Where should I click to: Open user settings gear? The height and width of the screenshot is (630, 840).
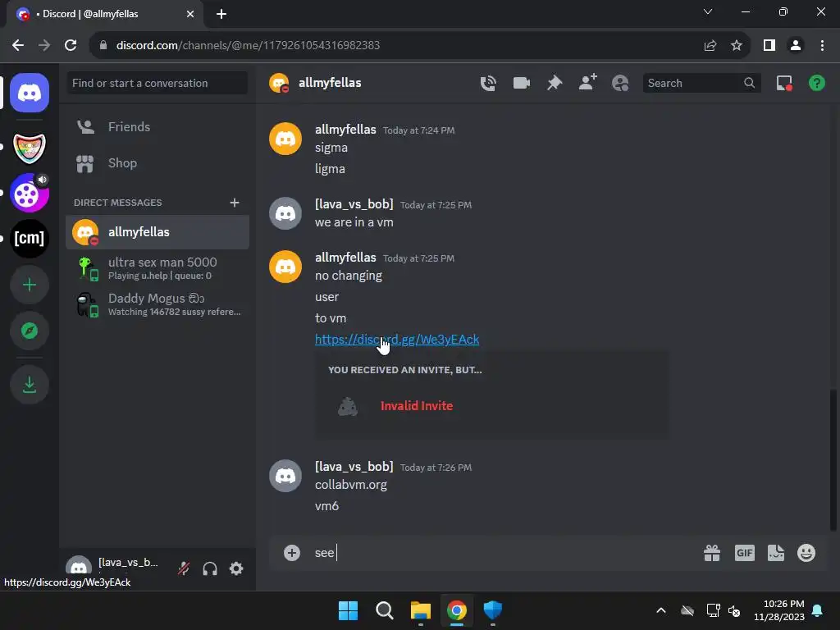[x=236, y=568]
